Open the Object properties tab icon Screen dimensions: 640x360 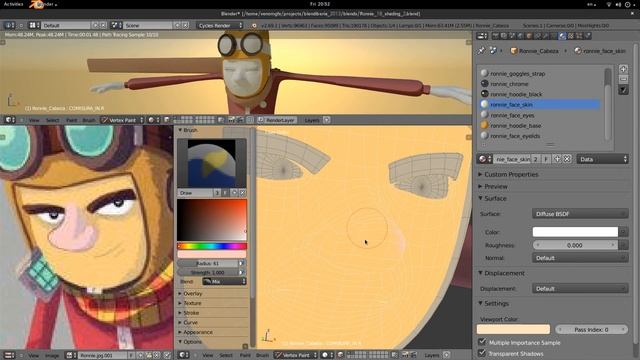click(x=529, y=36)
